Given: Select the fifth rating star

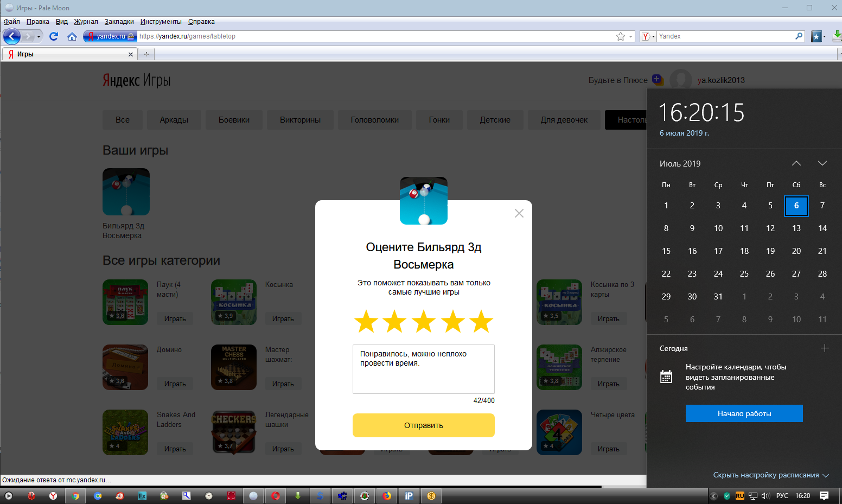Looking at the screenshot, I should 481,321.
